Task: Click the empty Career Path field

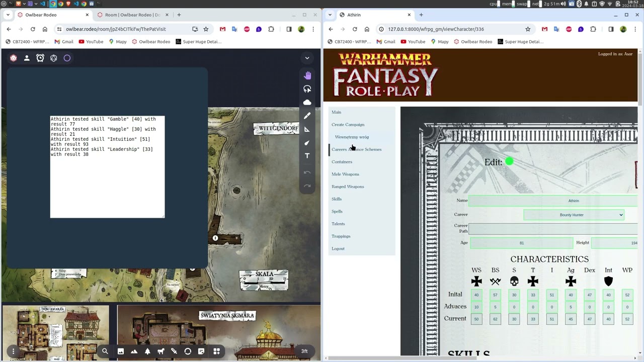Action: [553, 229]
